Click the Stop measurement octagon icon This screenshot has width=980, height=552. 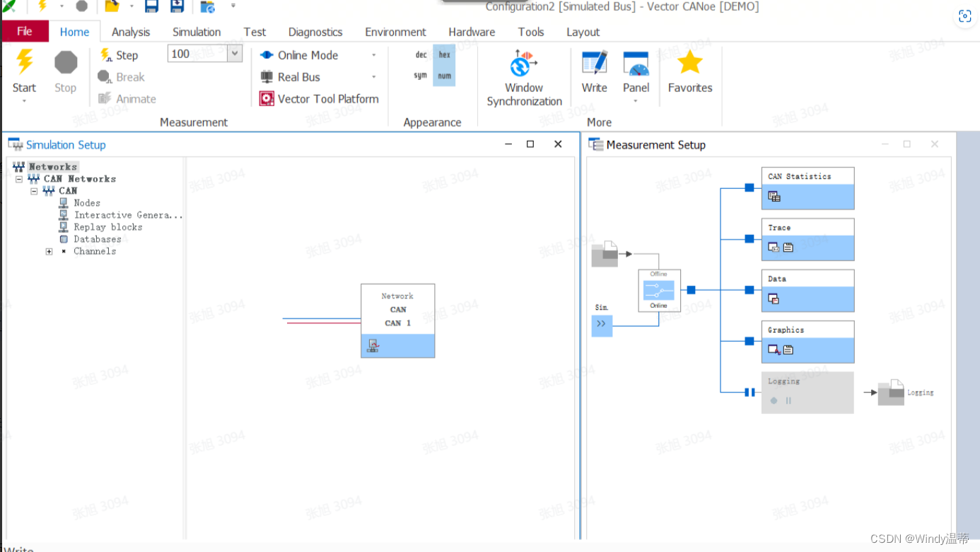click(x=66, y=62)
